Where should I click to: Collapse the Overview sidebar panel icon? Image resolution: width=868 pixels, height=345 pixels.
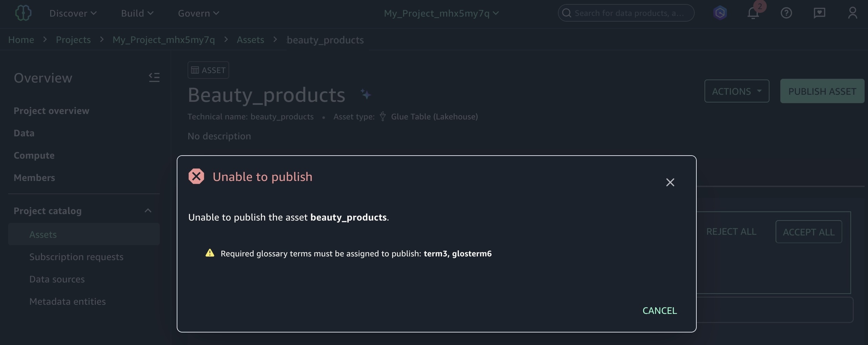(154, 77)
